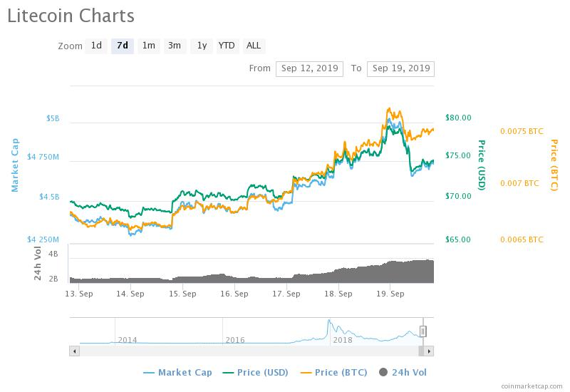The height and width of the screenshot is (392, 570).
Task: Click the $4 750M market cap label
Action: [x=43, y=157]
